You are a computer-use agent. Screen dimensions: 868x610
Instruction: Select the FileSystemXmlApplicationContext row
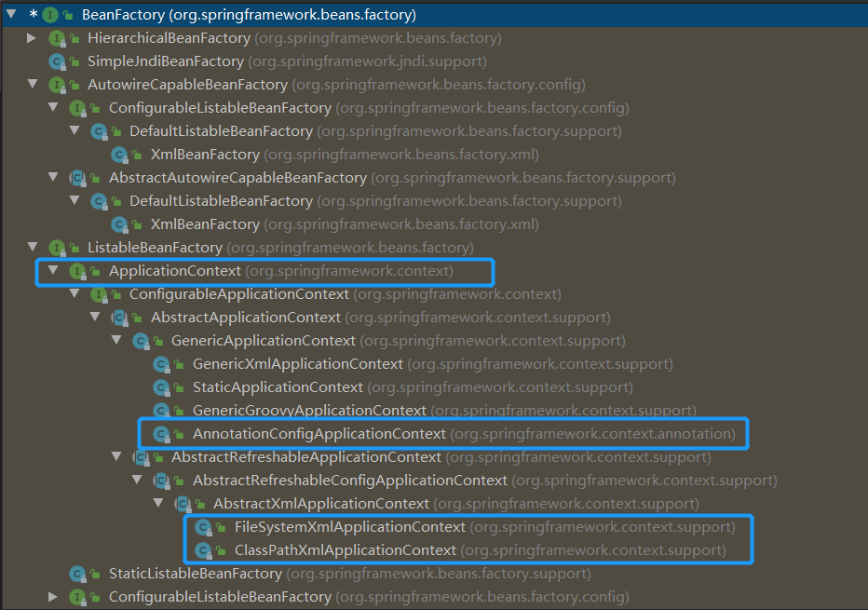click(x=485, y=527)
